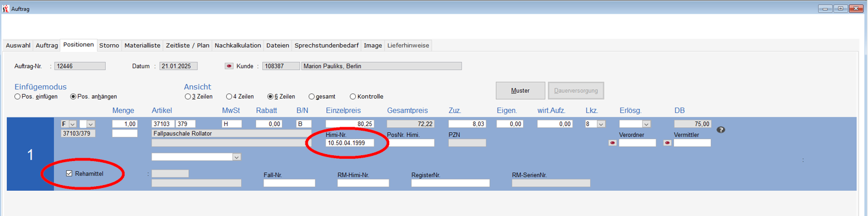Image resolution: width=868 pixels, height=216 pixels.
Task: Click the Himi-Nr. field 10.50.04.1999
Action: coord(350,143)
